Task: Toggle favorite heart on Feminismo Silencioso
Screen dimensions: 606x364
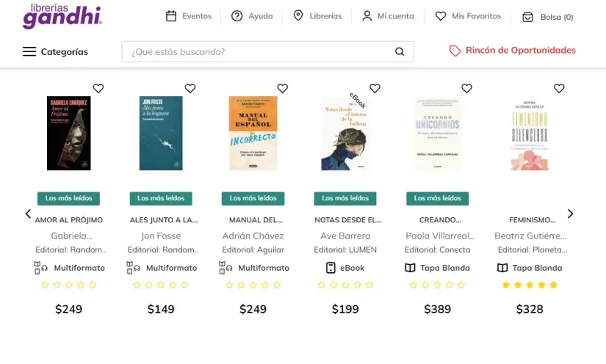Action: (x=559, y=89)
